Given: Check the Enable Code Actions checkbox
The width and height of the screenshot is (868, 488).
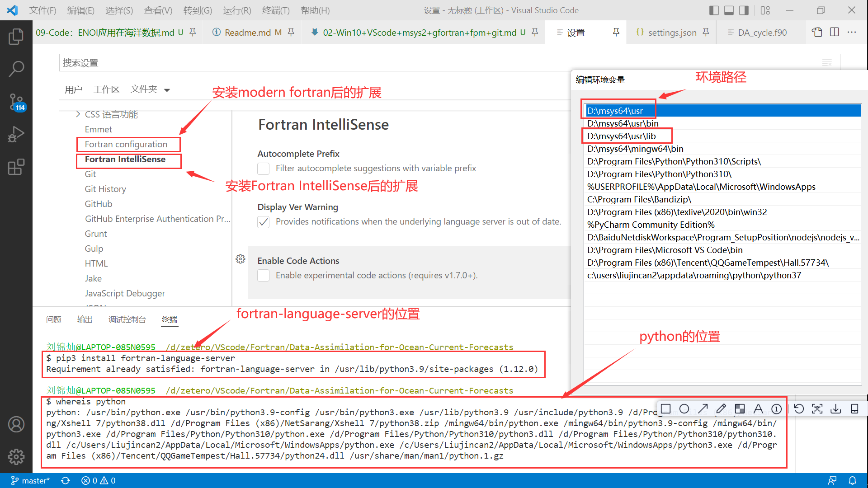Looking at the screenshot, I should point(264,276).
